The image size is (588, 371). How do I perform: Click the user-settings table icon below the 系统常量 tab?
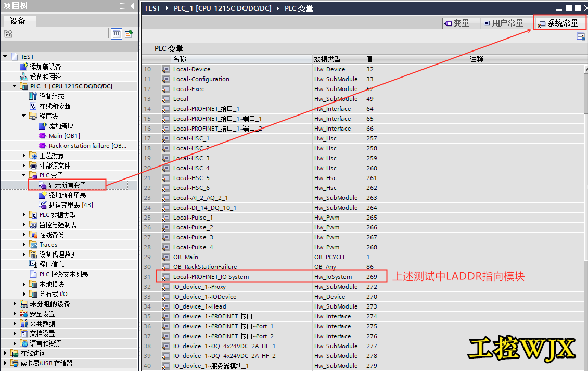pos(581,37)
